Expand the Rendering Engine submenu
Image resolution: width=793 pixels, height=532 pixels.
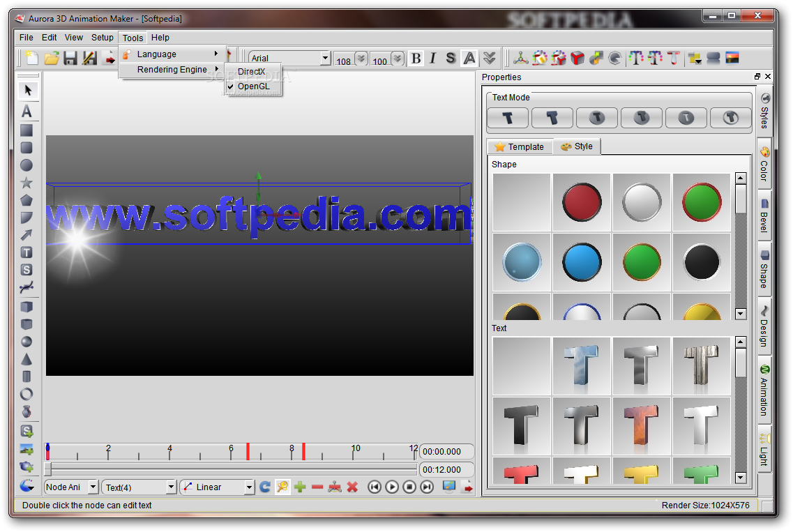click(172, 69)
